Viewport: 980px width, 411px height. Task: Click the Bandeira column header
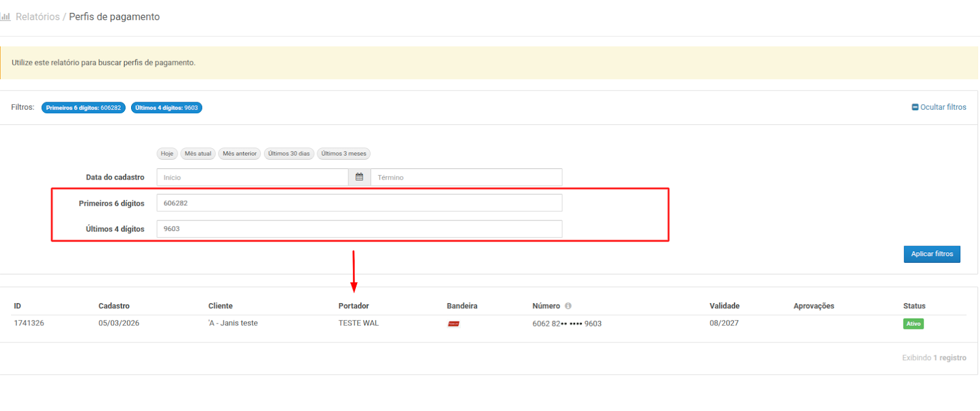462,306
